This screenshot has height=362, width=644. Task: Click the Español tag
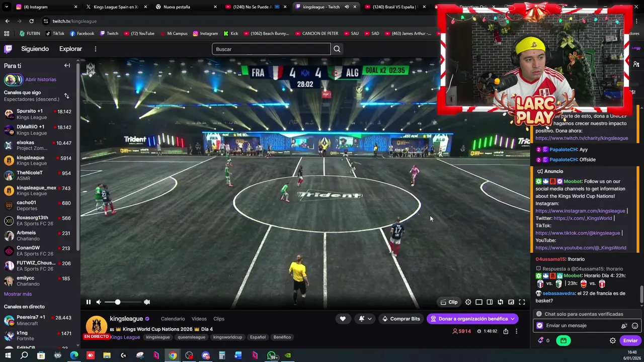point(258,337)
